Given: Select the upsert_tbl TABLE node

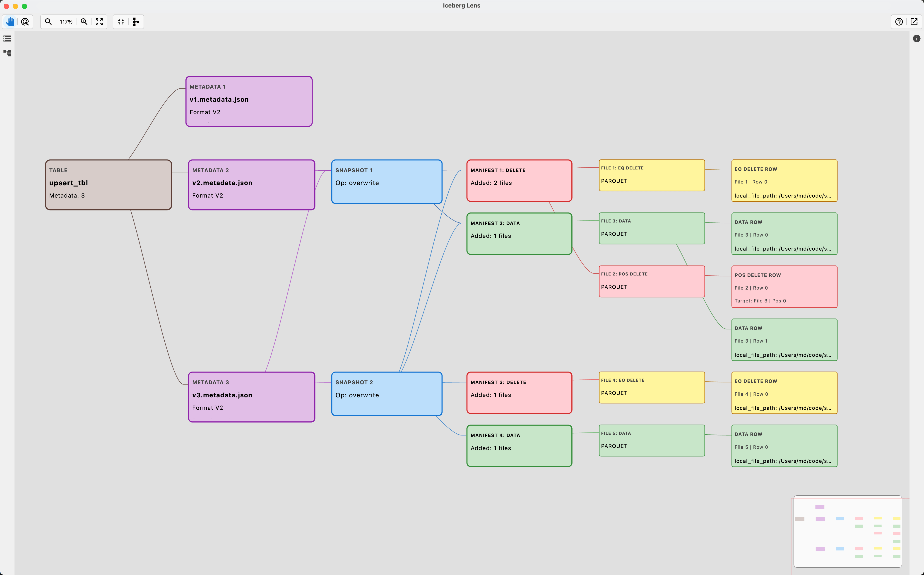Looking at the screenshot, I should click(x=108, y=185).
